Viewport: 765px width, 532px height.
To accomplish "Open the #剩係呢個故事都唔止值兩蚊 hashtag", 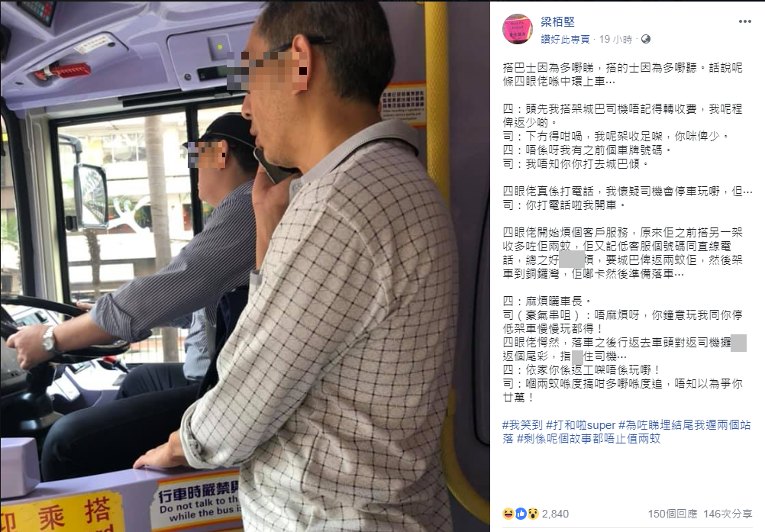I will [x=589, y=438].
